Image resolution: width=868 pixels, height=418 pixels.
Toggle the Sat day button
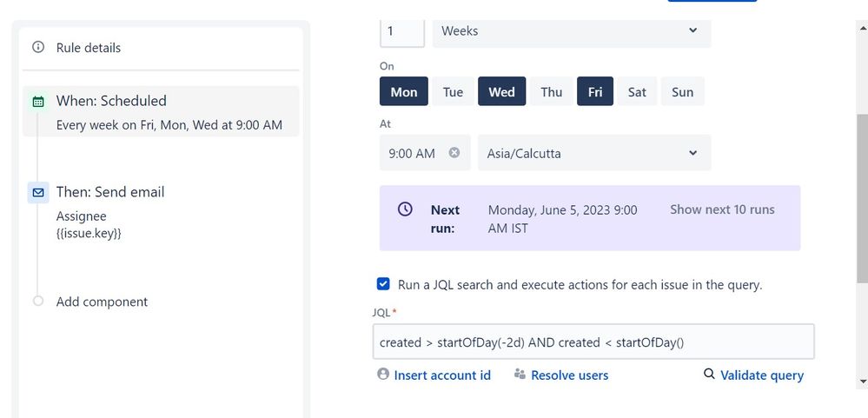click(637, 91)
